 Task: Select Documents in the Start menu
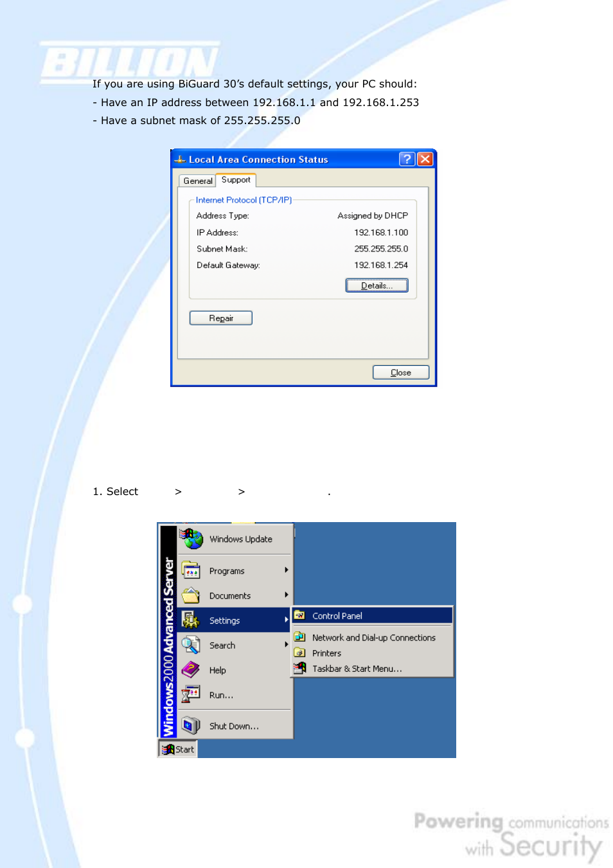(x=229, y=595)
